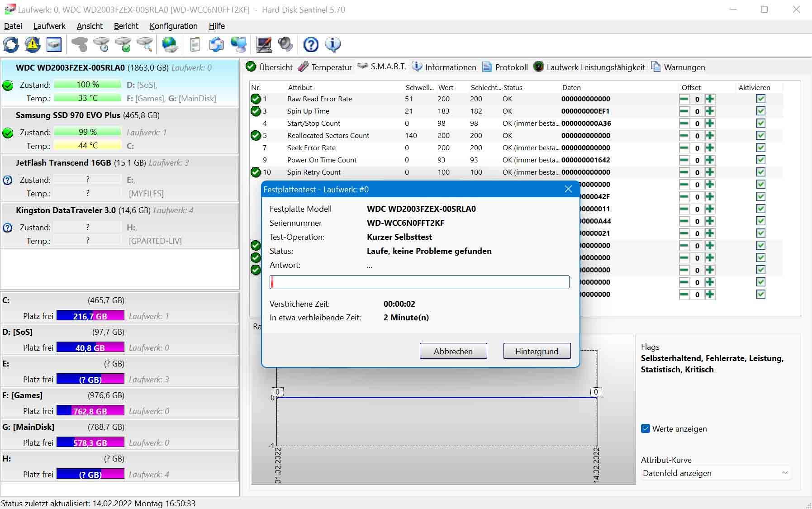Open the Konfiguration menu

[174, 26]
